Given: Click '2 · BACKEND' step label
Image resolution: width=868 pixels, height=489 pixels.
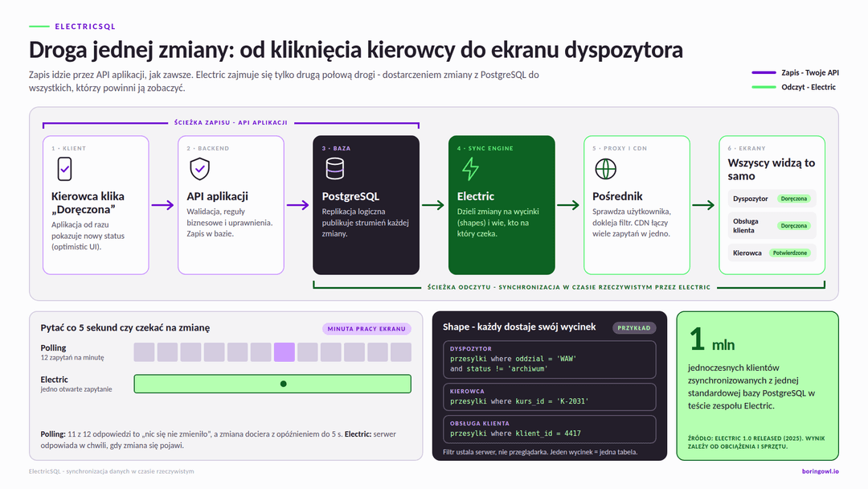Looking at the screenshot, I should point(207,149).
